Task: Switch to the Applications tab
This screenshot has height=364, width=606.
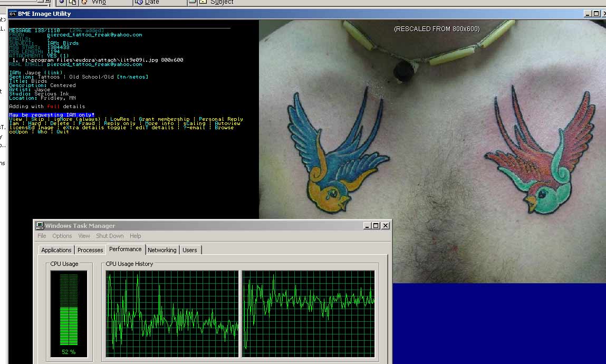Action: pos(56,250)
